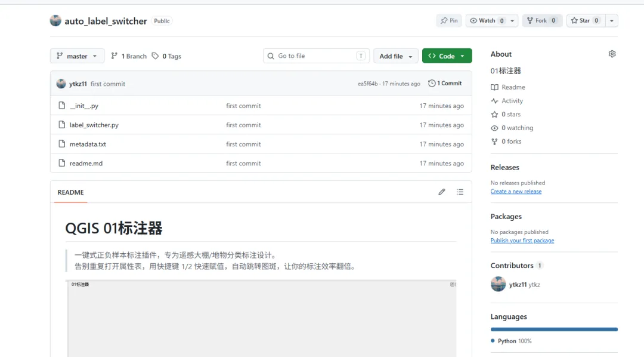The image size is (644, 357).
Task: Open the star lists dropdown arrow
Action: coord(612,20)
